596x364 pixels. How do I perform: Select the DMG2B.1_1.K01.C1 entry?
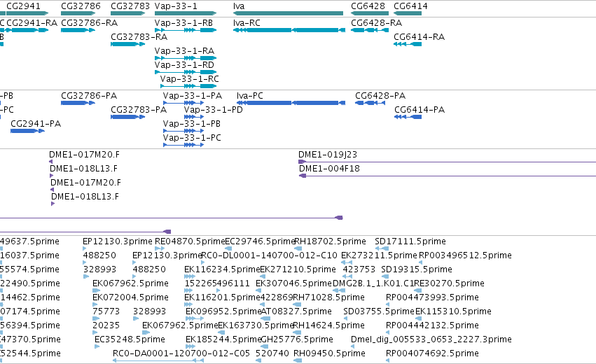[x=373, y=283]
